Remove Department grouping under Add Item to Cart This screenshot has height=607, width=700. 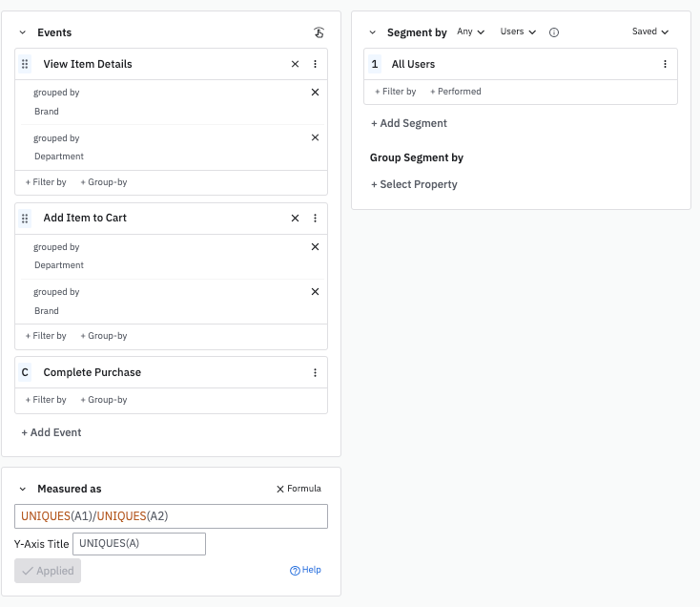click(315, 246)
